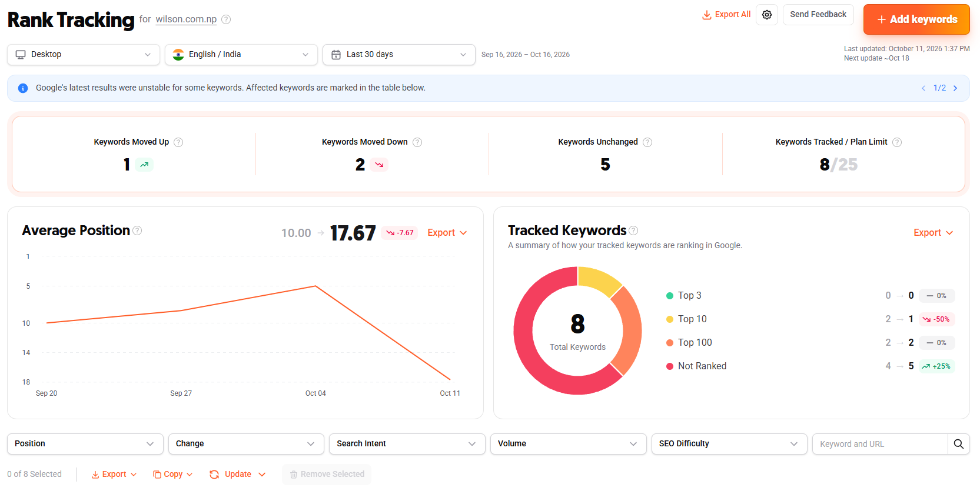Click the search magnifier icon

pyautogui.click(x=959, y=444)
